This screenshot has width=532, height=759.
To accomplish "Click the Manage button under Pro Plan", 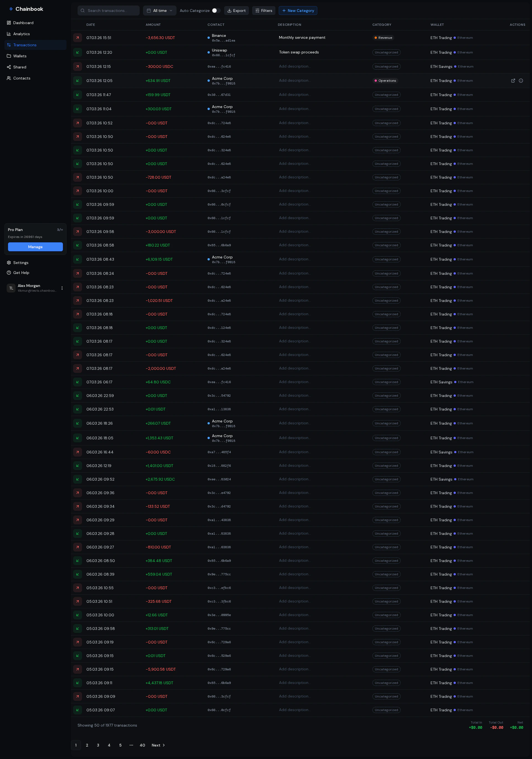I will tap(35, 247).
